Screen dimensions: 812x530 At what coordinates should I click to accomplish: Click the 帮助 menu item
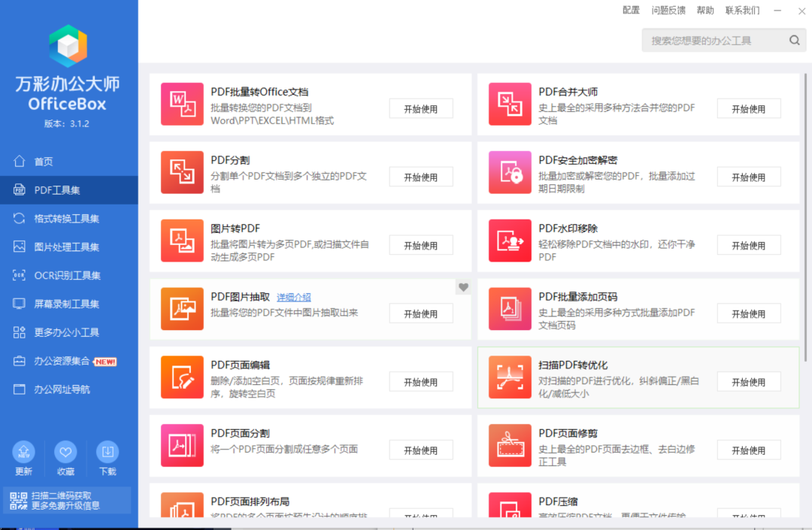click(705, 11)
